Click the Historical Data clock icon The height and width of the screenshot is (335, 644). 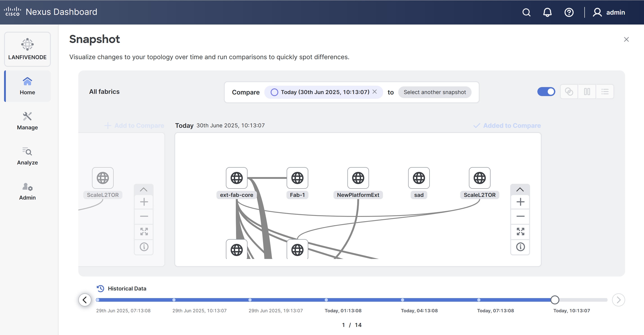tap(100, 288)
